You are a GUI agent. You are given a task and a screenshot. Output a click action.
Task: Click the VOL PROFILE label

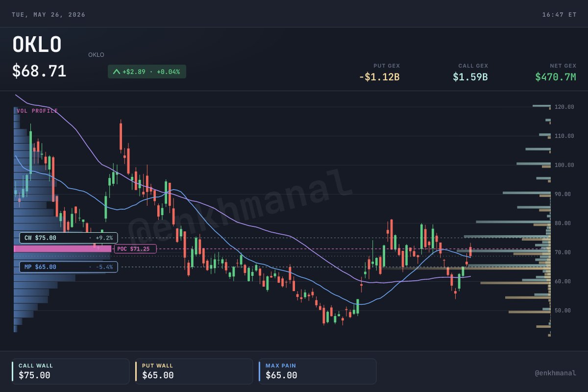(37, 111)
